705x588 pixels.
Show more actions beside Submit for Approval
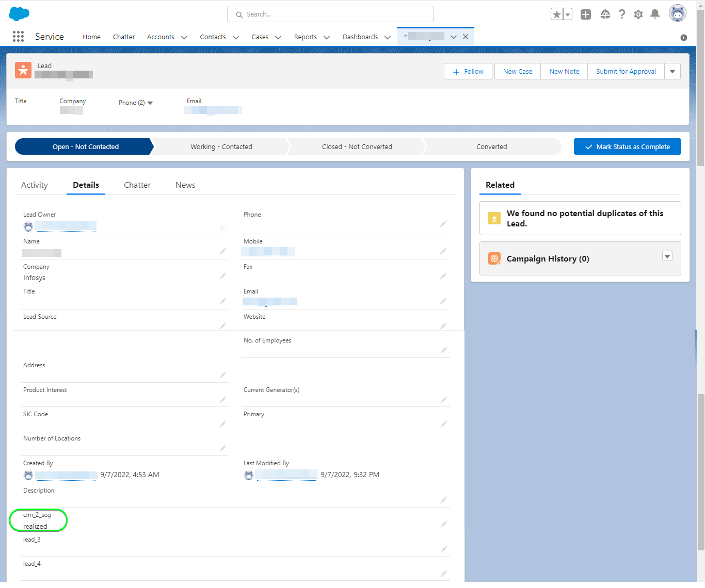pos(672,72)
